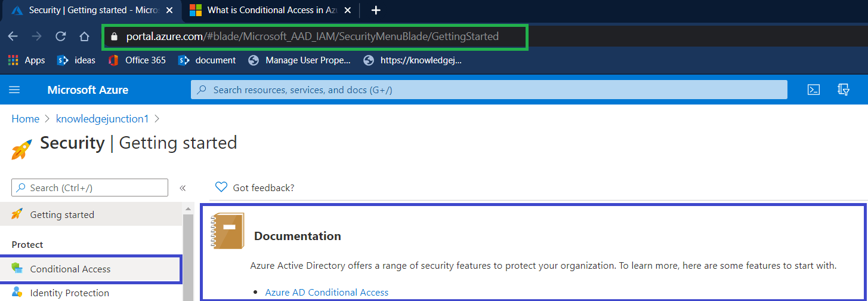
Task: Navigate to the Home breadcrumb
Action: (26, 119)
